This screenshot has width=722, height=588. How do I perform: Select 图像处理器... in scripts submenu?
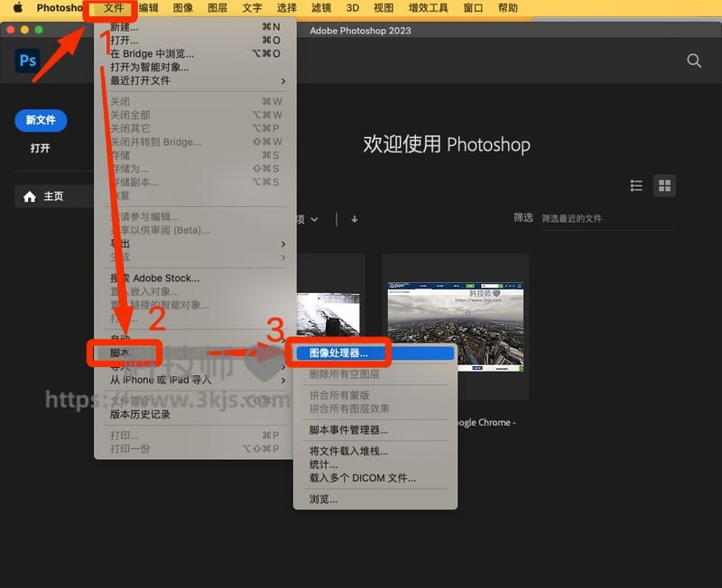(375, 353)
